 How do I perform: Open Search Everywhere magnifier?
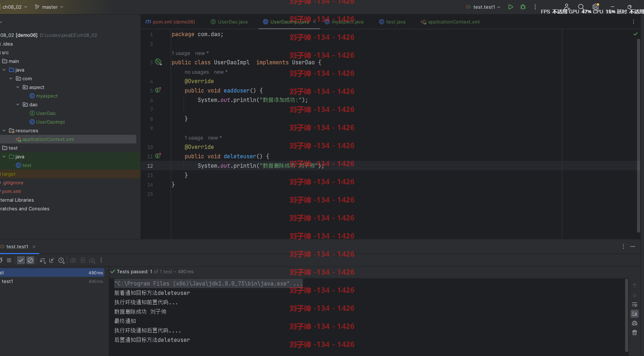point(581,7)
